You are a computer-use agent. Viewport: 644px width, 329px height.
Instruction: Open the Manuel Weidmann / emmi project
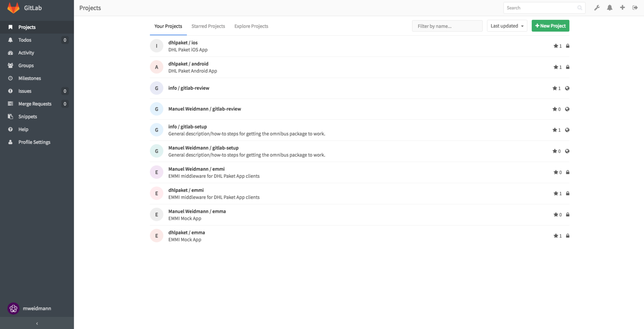pos(196,169)
